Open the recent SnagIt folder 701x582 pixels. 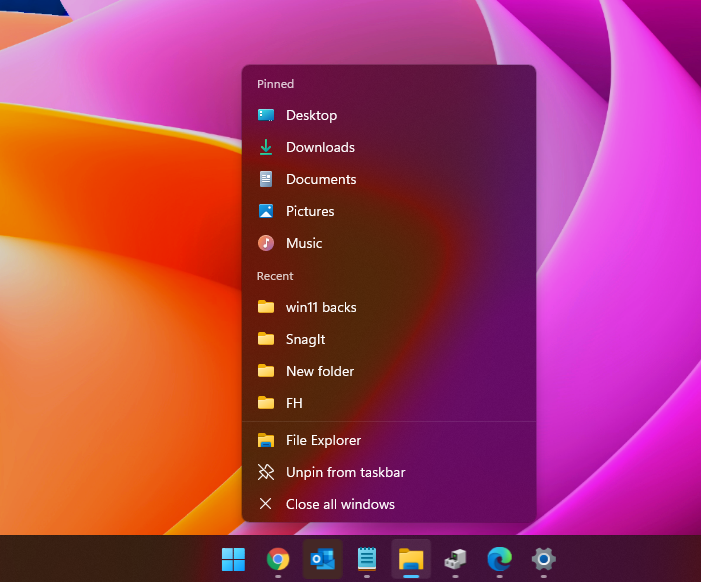coord(305,339)
